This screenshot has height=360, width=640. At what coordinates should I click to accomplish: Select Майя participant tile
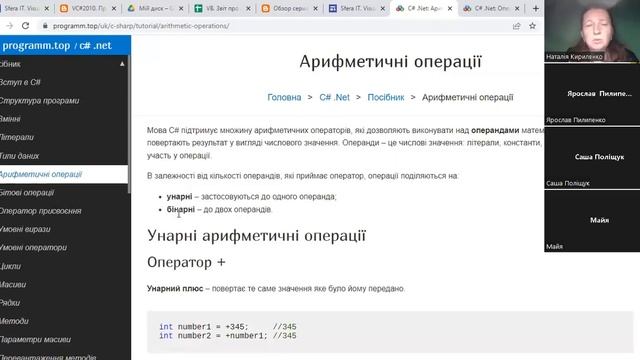pos(592,221)
